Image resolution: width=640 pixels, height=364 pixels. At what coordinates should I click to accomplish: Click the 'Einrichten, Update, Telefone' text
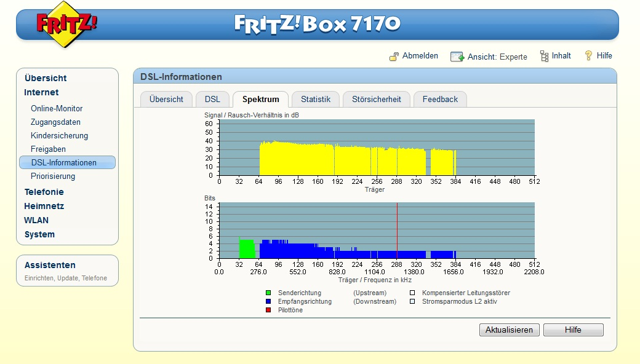[x=66, y=278]
